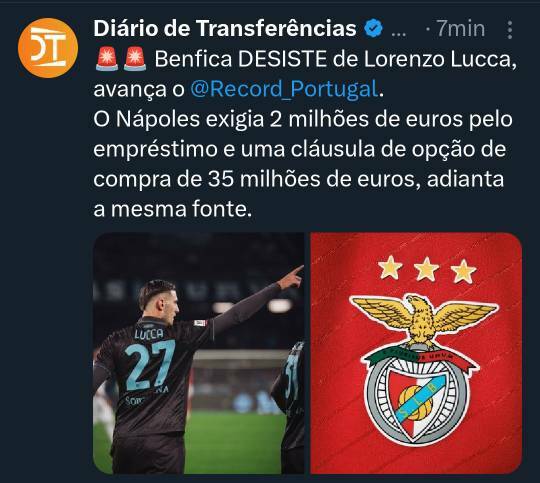Click the second siren emoji
Screen dimensions: 540x483
135,59
